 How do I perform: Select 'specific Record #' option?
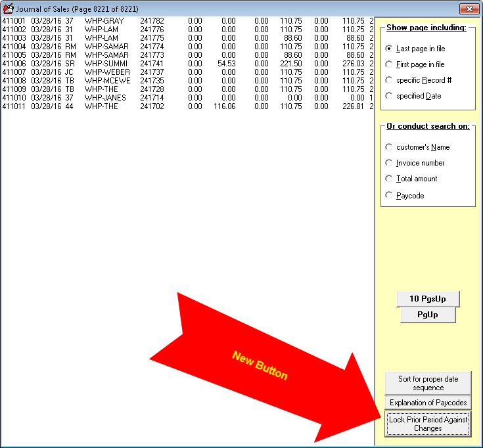coord(389,80)
